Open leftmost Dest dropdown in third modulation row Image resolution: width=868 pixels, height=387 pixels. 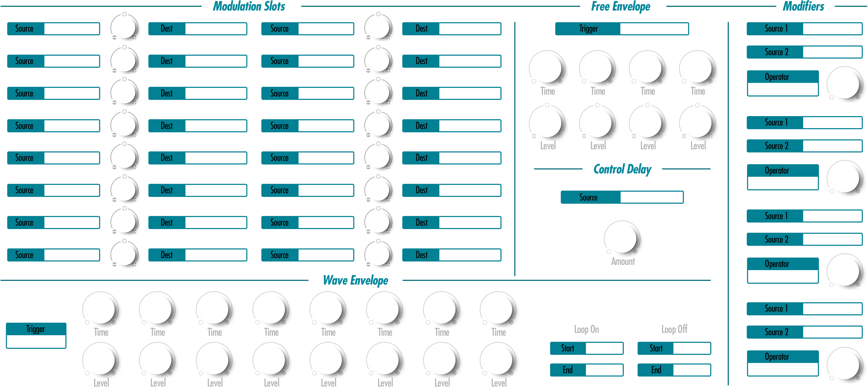click(x=198, y=93)
